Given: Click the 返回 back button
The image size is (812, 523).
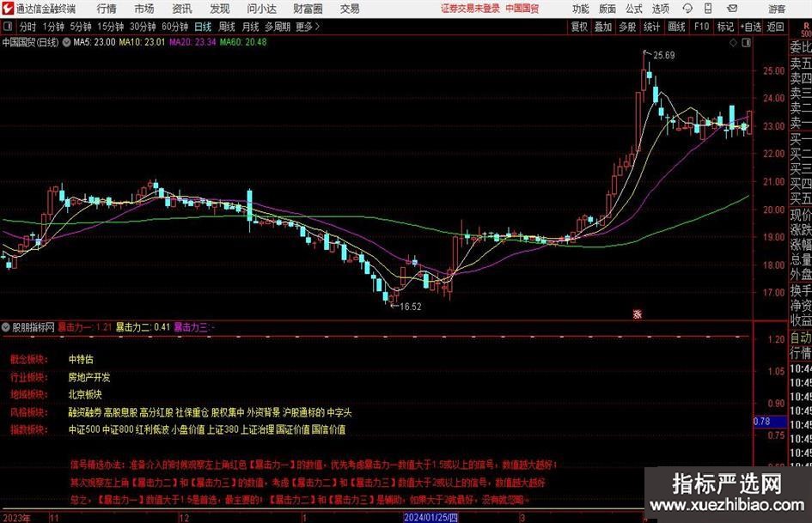Looking at the screenshot, I should pyautogui.click(x=775, y=27).
